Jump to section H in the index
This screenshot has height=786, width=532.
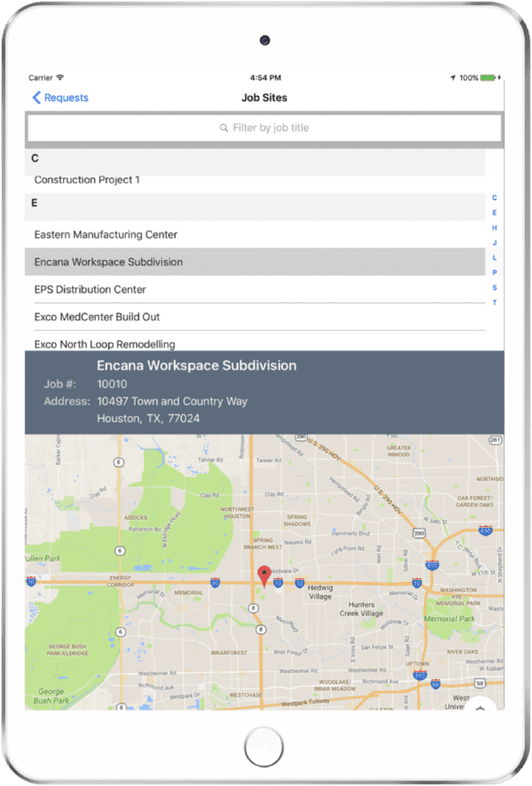pyautogui.click(x=495, y=228)
